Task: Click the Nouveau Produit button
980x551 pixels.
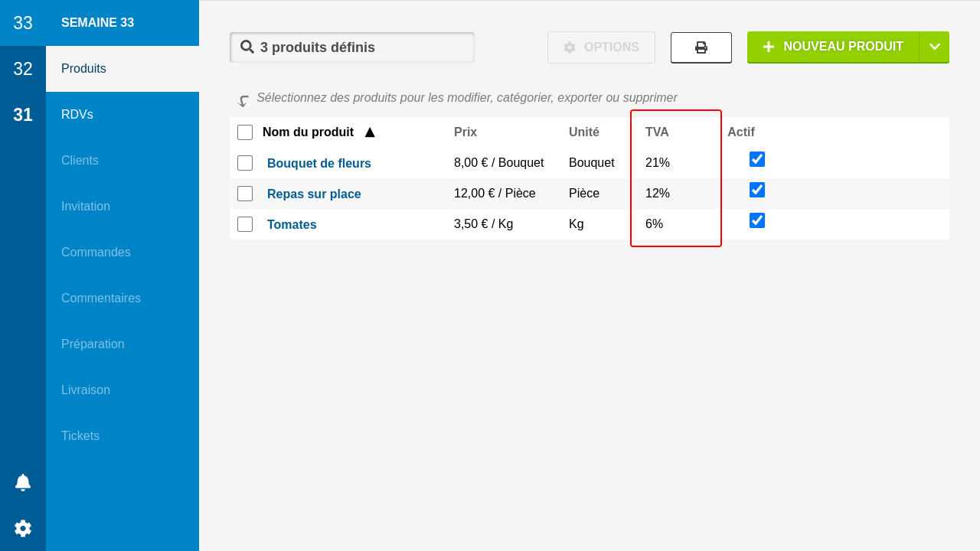Action: [x=833, y=47]
